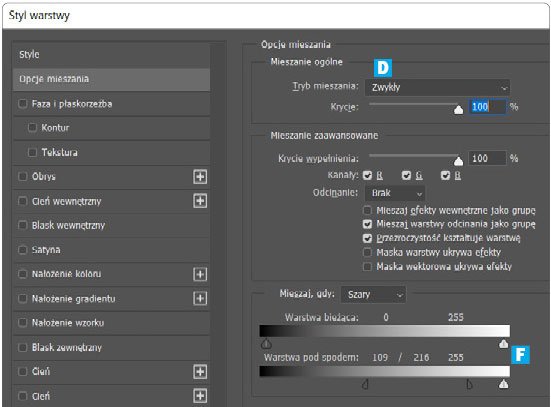The width and height of the screenshot is (551, 407).
Task: Open the Tryb mieszania dropdown
Action: tap(437, 88)
